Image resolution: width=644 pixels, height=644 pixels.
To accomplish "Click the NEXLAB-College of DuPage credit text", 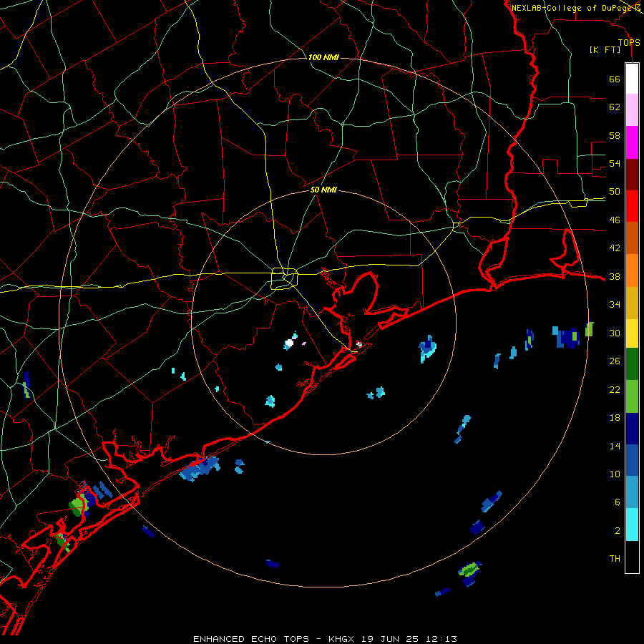I will coord(571,8).
